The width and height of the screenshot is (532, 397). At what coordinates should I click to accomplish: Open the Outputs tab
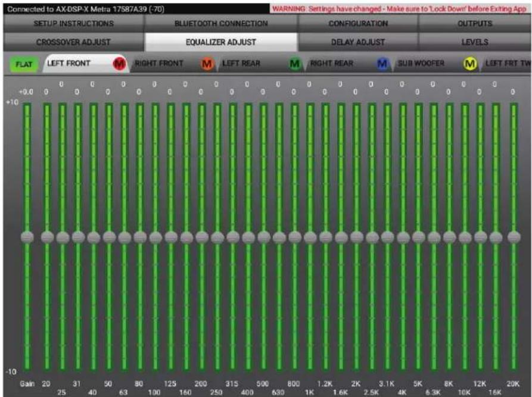coord(475,23)
